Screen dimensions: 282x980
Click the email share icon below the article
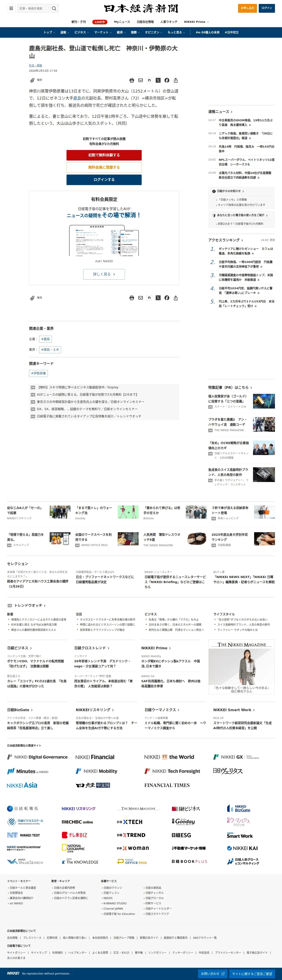(141, 298)
